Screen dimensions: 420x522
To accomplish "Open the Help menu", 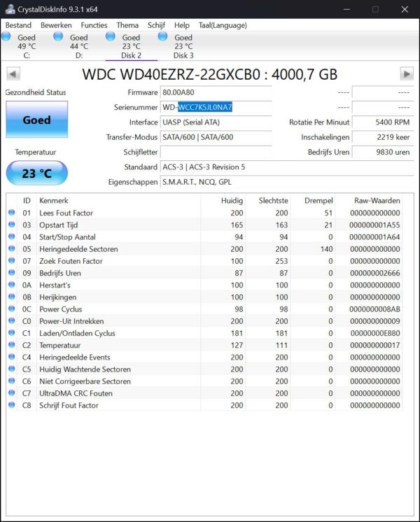I will pyautogui.click(x=181, y=25).
